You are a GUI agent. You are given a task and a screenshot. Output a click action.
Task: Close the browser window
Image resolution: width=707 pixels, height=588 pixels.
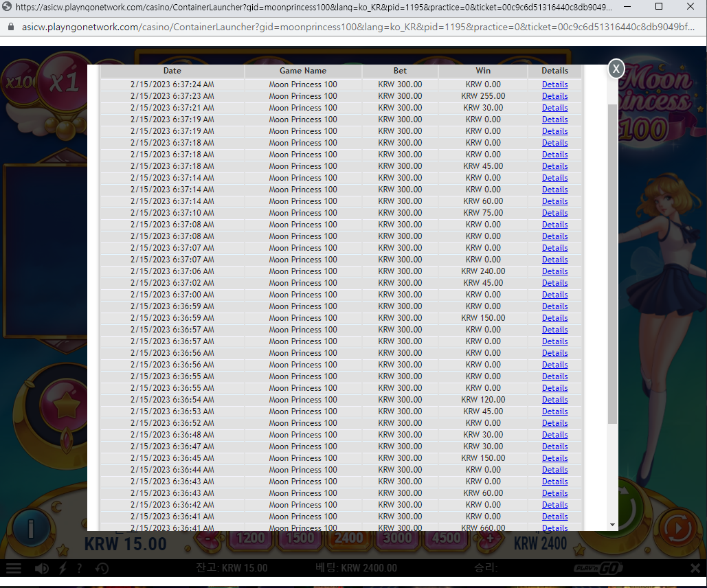pos(691,7)
